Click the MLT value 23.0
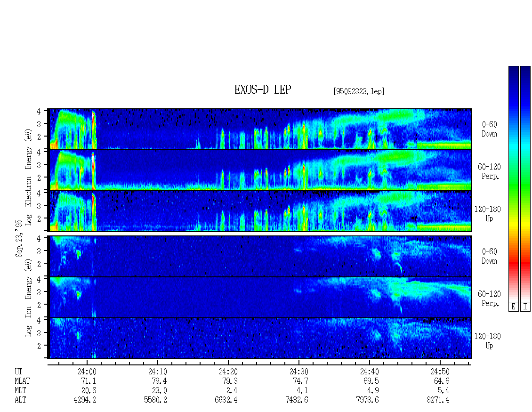532x412 pixels. [x=159, y=391]
